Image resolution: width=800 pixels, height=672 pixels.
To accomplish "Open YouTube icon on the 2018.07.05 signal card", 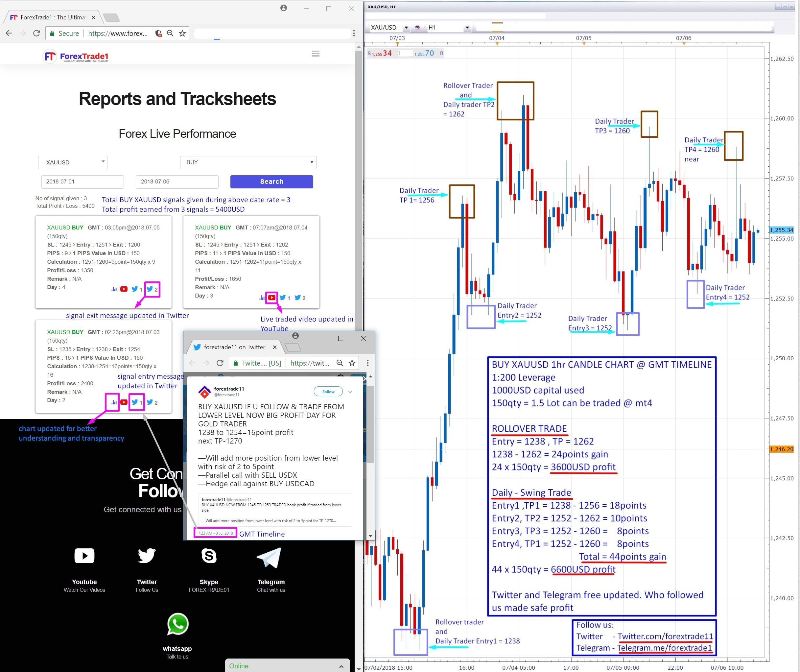I will tap(124, 289).
